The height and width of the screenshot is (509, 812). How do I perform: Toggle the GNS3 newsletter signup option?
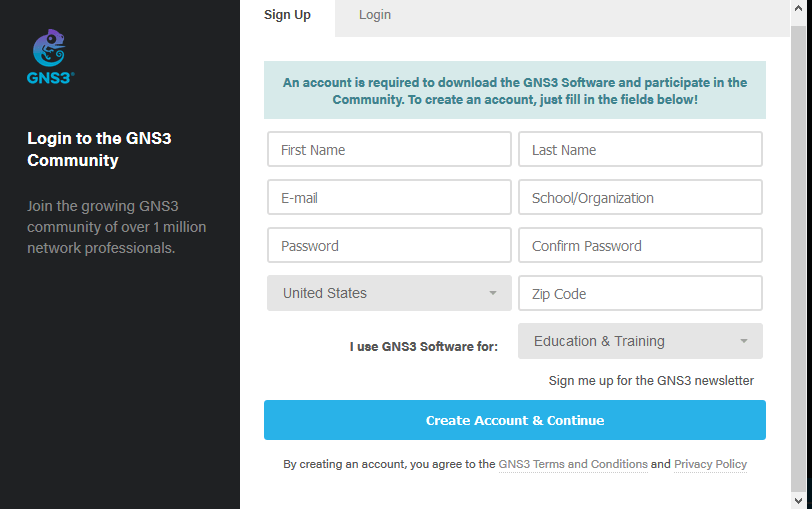650,381
